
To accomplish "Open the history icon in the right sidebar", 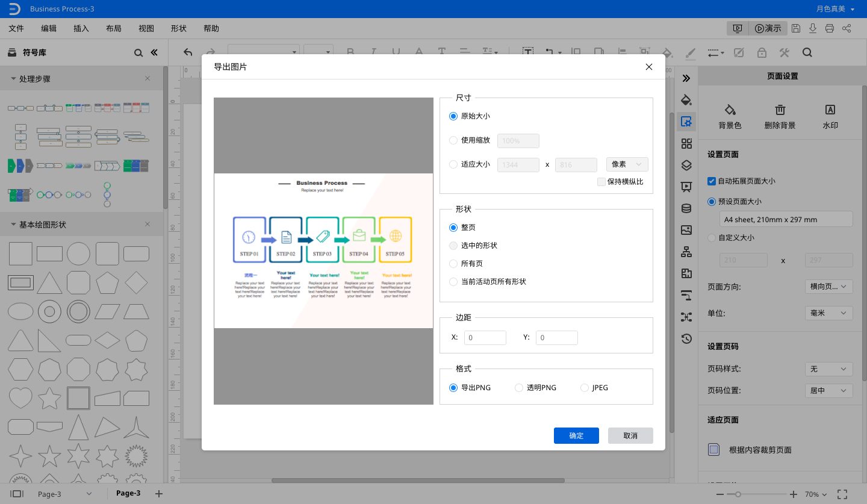I will pyautogui.click(x=686, y=338).
